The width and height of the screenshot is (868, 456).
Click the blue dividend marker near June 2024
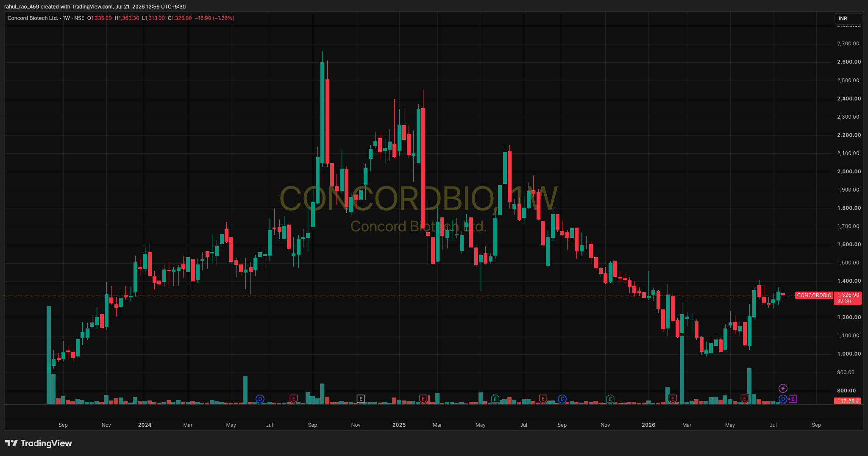click(260, 399)
